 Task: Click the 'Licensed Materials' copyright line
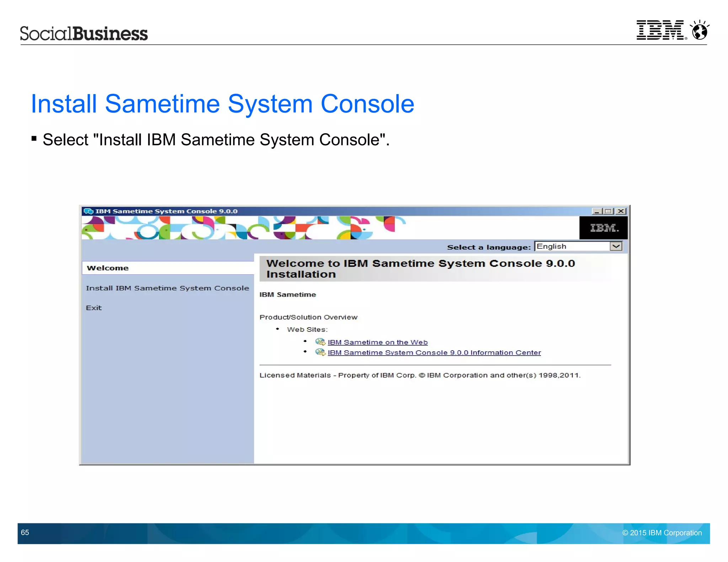tap(420, 375)
